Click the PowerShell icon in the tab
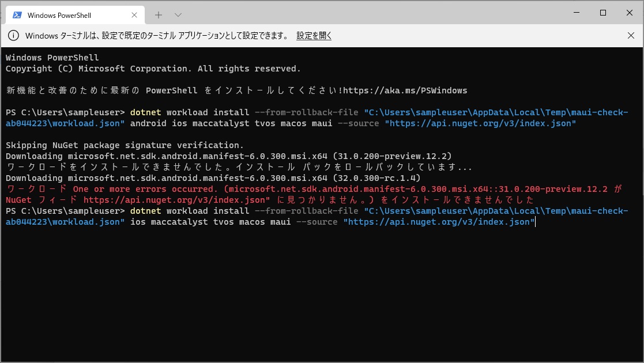 [x=17, y=15]
